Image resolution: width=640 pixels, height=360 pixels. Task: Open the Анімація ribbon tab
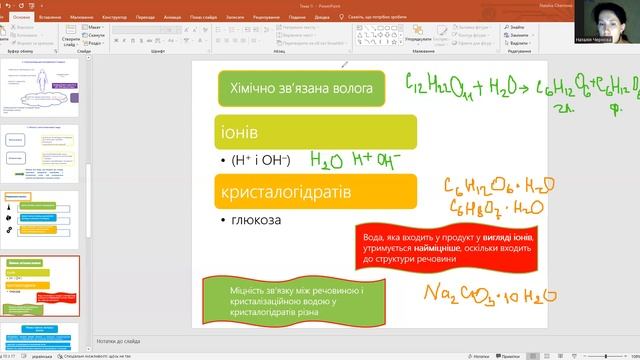pos(172,17)
